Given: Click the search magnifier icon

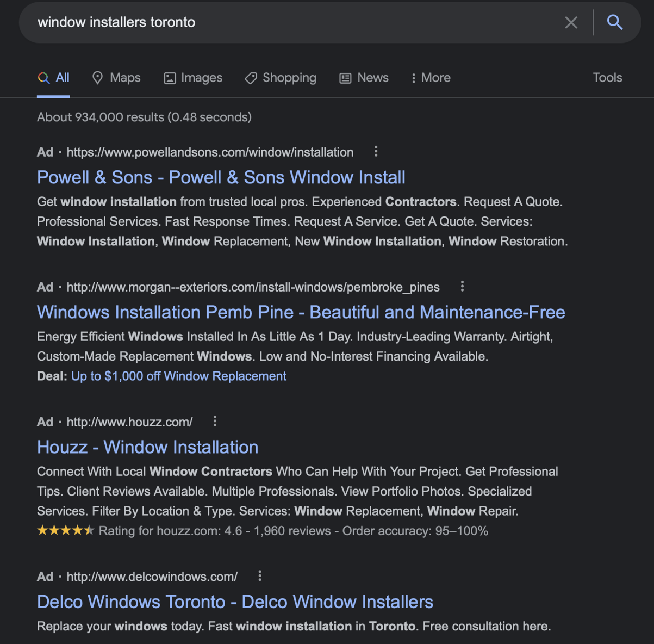Looking at the screenshot, I should pyautogui.click(x=615, y=22).
